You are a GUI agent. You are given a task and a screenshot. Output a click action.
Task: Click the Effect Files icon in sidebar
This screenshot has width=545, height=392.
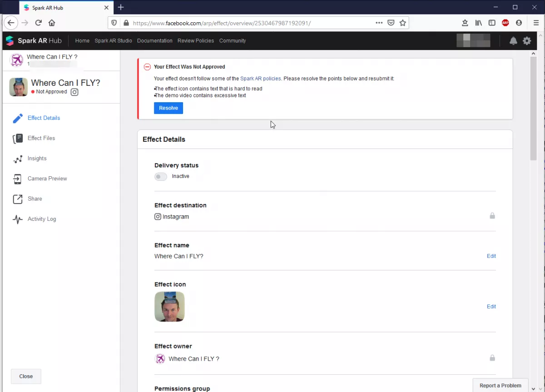(x=18, y=139)
